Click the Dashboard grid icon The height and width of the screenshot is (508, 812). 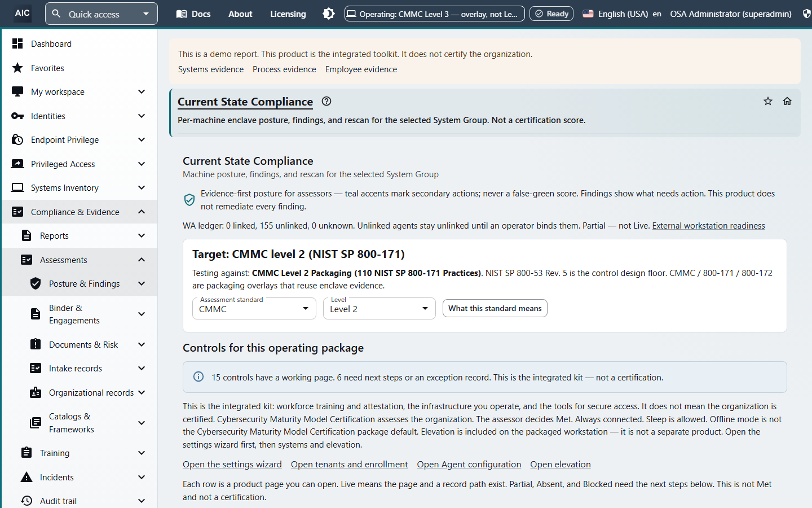tap(17, 43)
